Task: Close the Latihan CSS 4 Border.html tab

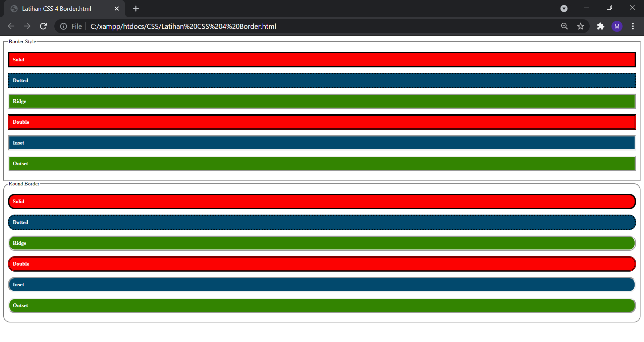Action: tap(117, 9)
